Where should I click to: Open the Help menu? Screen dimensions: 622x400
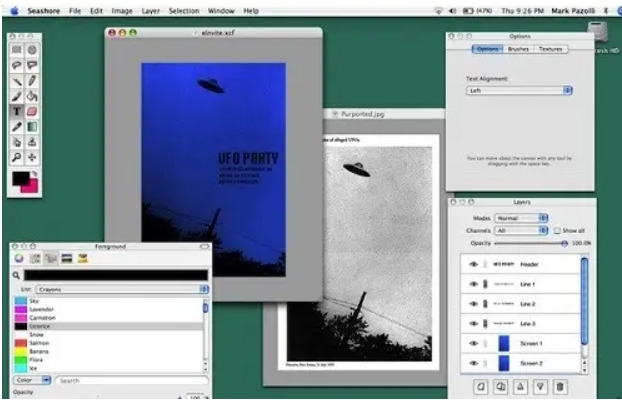251,11
